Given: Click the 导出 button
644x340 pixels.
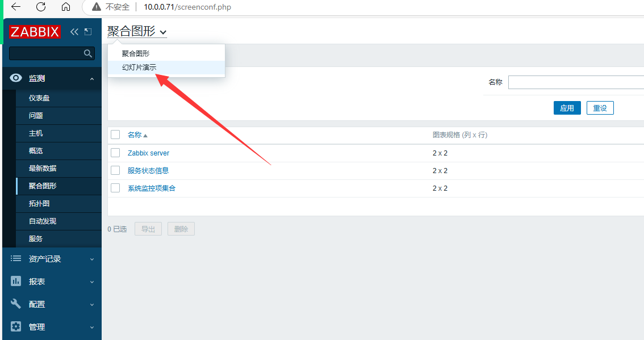Looking at the screenshot, I should (x=148, y=229).
